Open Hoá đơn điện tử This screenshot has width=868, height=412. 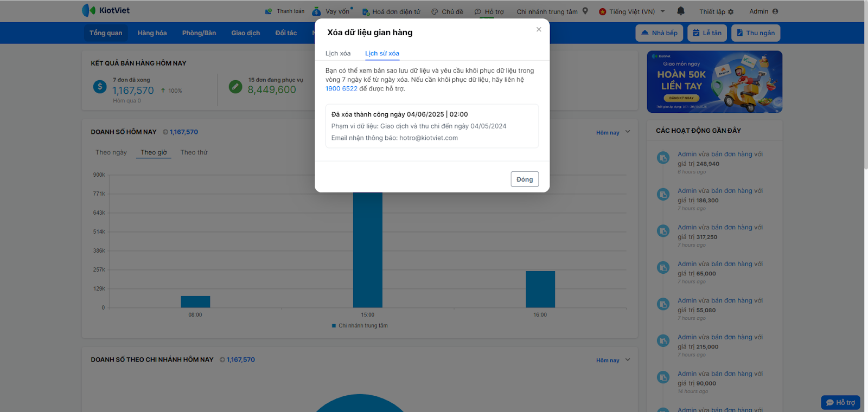[x=391, y=11]
